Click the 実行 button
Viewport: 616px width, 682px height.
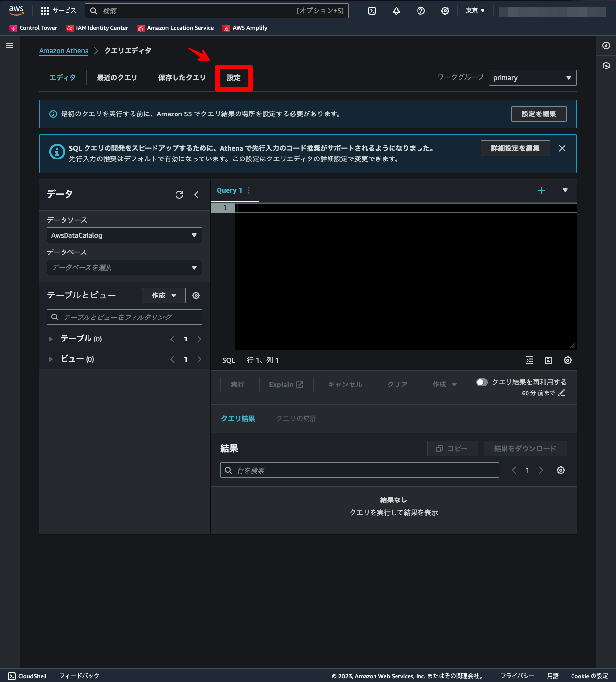[238, 385]
